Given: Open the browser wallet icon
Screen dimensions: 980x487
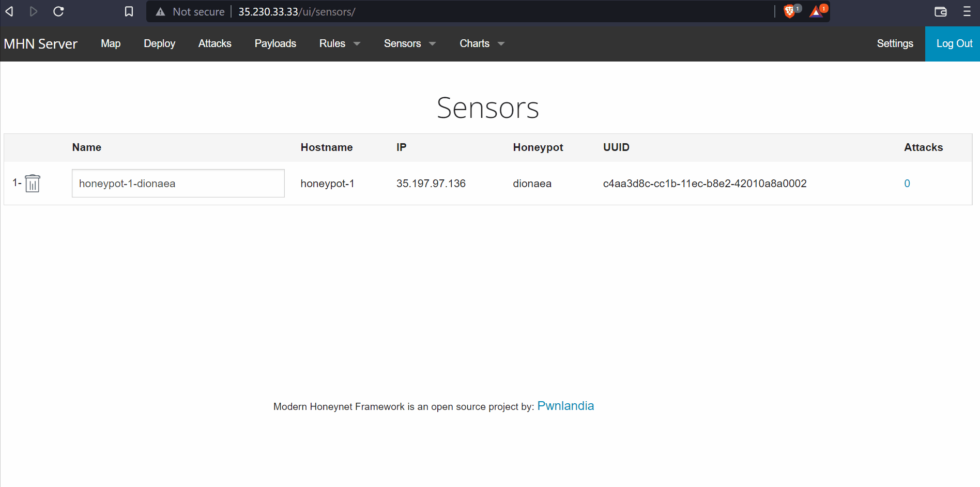Looking at the screenshot, I should point(941,11).
